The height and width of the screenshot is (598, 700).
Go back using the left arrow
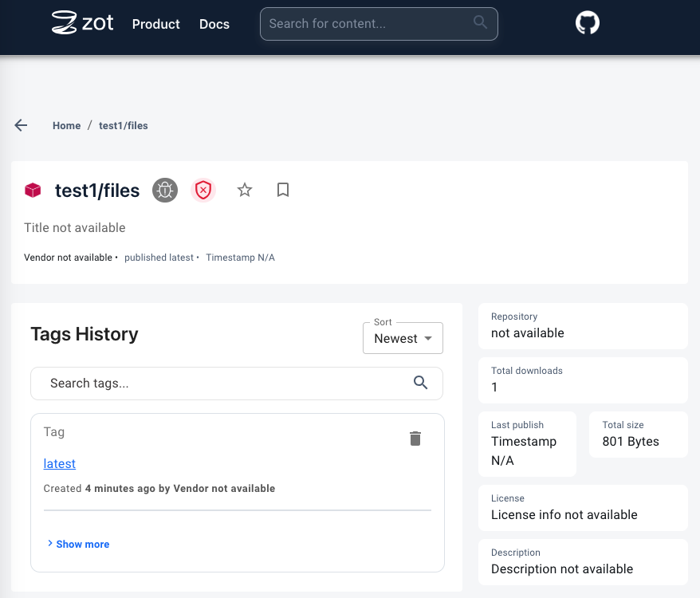tap(21, 125)
